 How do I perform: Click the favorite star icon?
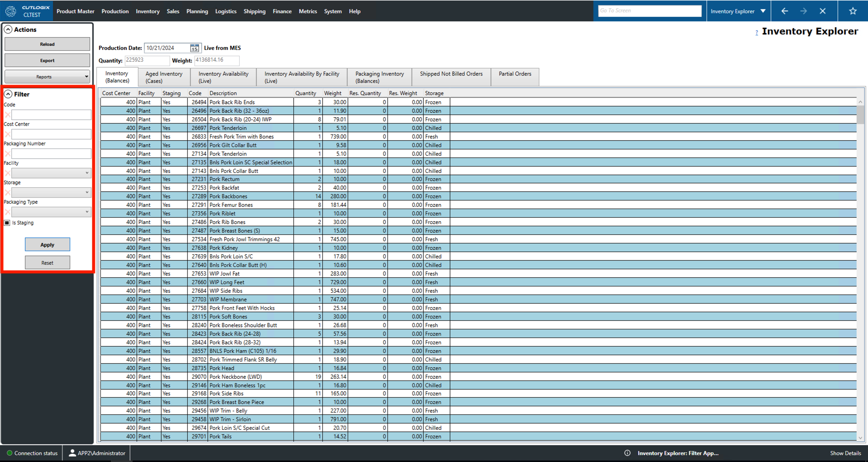point(853,11)
